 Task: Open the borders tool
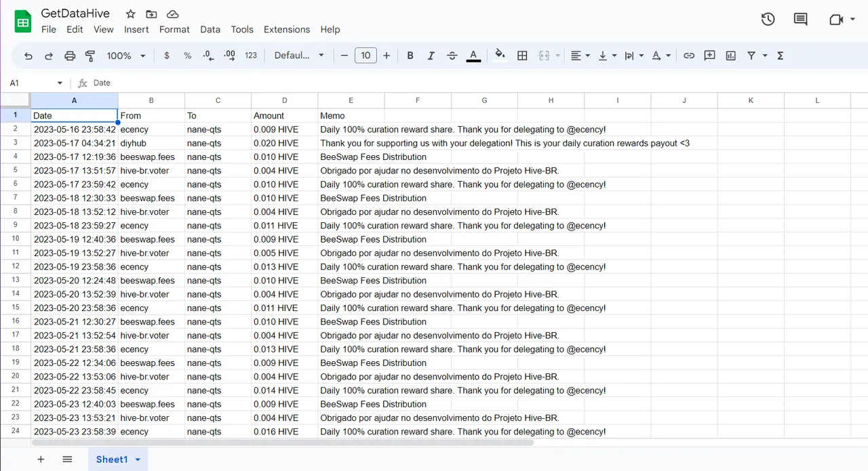pyautogui.click(x=522, y=56)
